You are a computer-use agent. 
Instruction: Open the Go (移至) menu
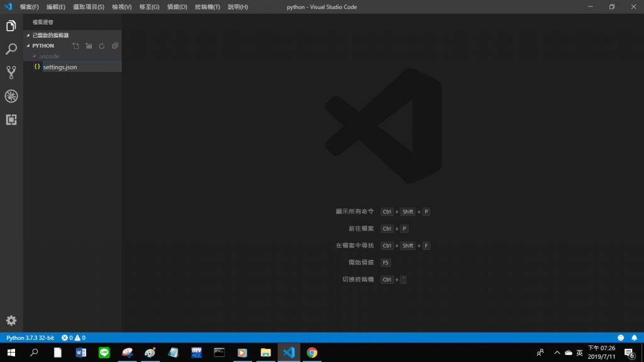[x=149, y=7]
